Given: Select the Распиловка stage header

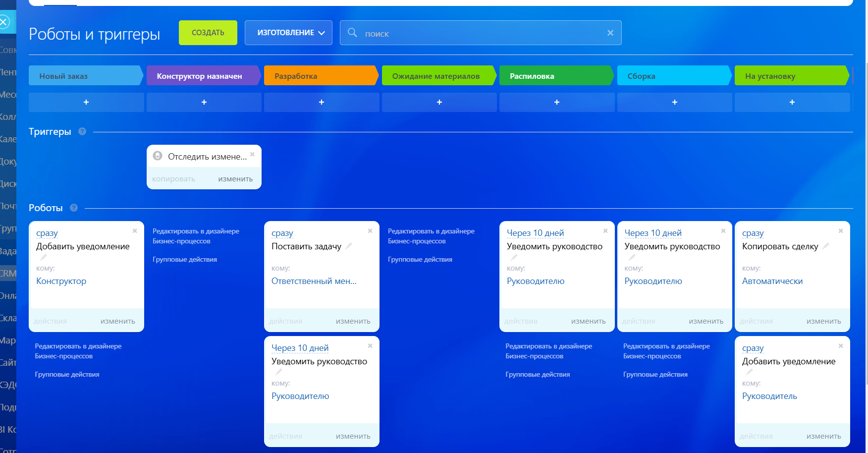Looking at the screenshot, I should point(557,75).
